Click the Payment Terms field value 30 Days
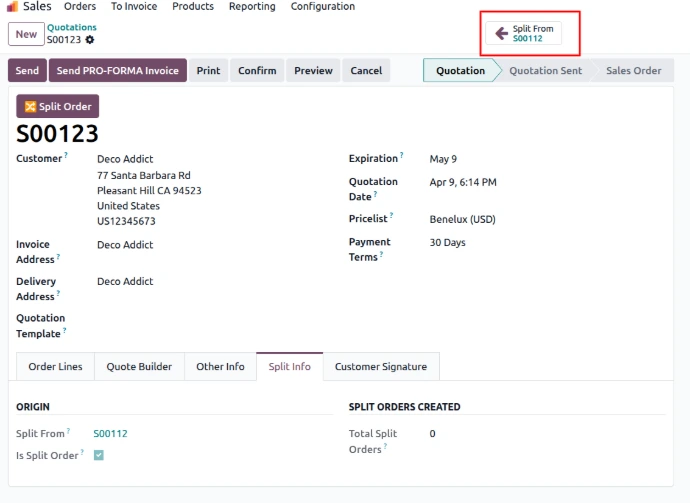The image size is (690, 503). [447, 242]
